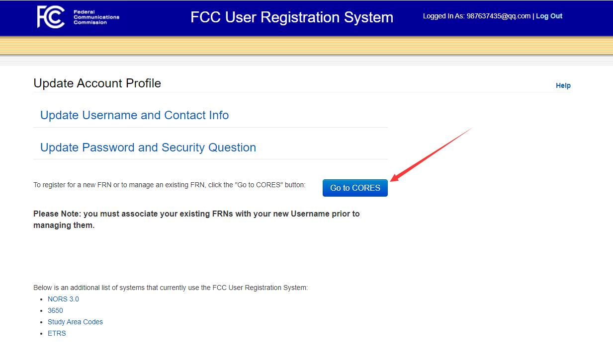Click the bullet point beside NORS 3.0
This screenshot has height=364, width=613.
point(42,299)
